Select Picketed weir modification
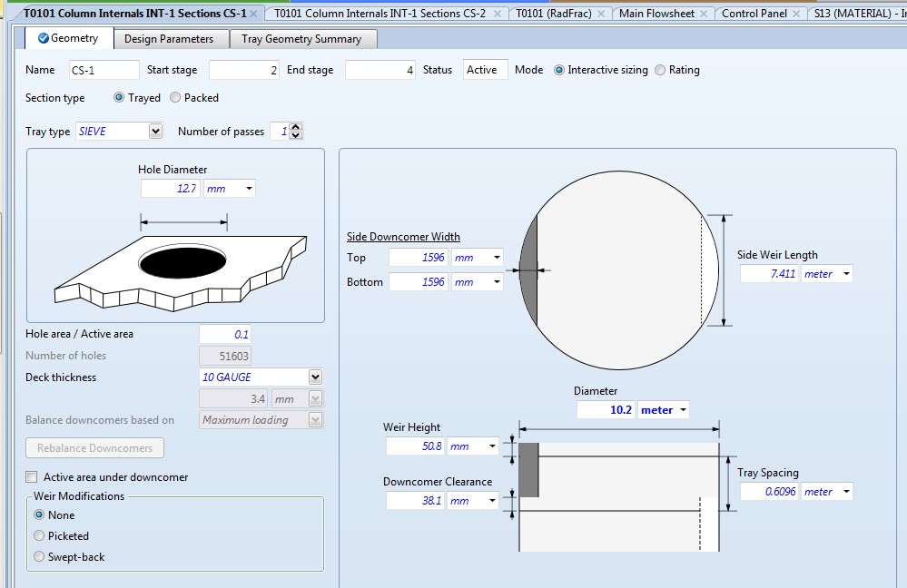Image resolution: width=907 pixels, height=588 pixels. click(x=39, y=535)
